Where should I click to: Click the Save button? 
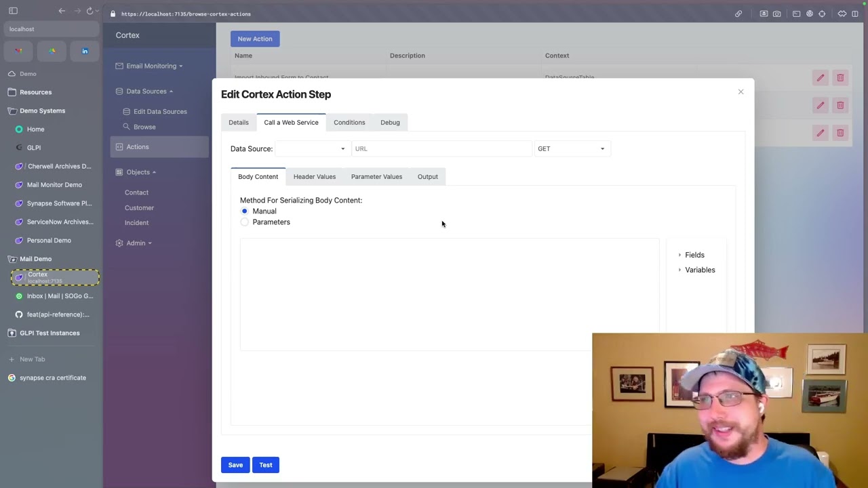click(x=235, y=465)
